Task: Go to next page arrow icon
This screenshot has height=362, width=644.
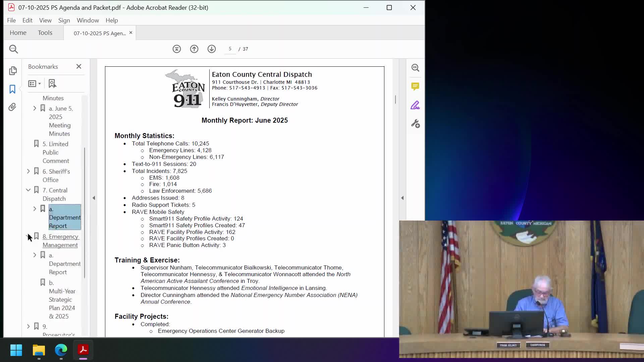Action: click(212, 49)
